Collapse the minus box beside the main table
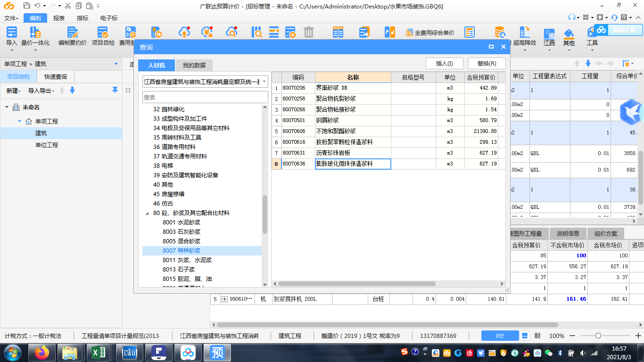The image size is (644, 362). pyautogui.click(x=128, y=90)
